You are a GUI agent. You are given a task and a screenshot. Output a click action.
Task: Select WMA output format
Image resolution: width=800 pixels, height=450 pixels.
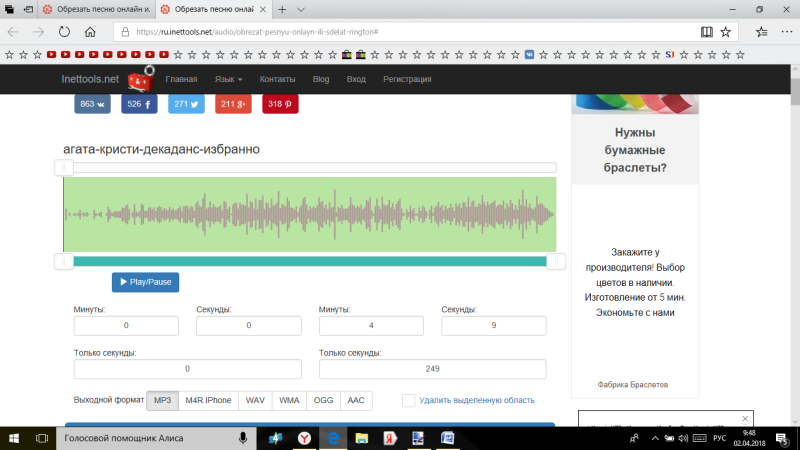coord(289,401)
